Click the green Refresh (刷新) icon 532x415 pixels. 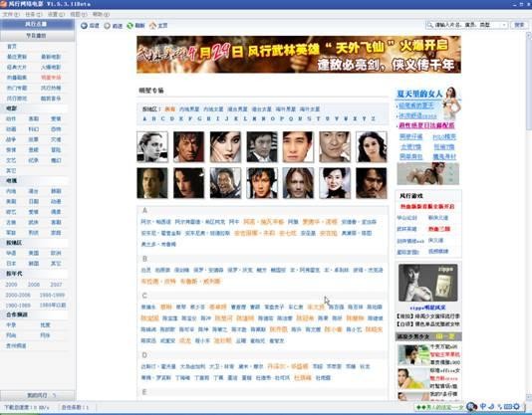click(130, 26)
